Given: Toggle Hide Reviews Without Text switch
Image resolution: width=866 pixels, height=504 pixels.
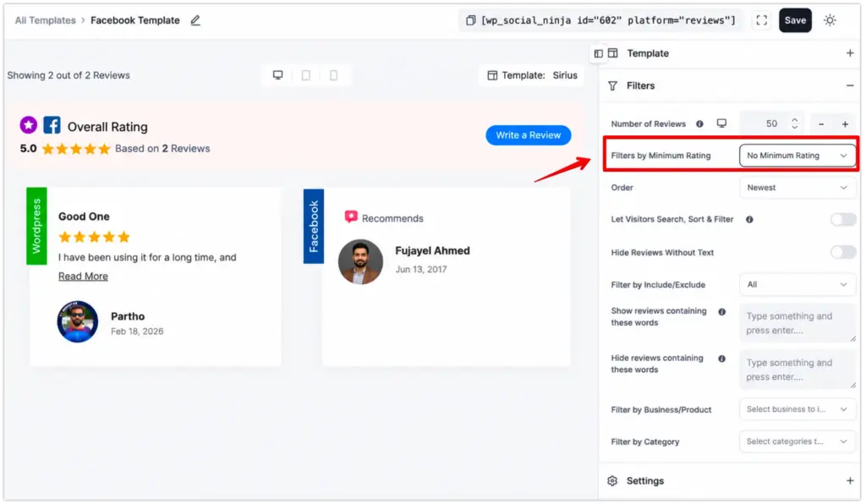Looking at the screenshot, I should point(845,253).
